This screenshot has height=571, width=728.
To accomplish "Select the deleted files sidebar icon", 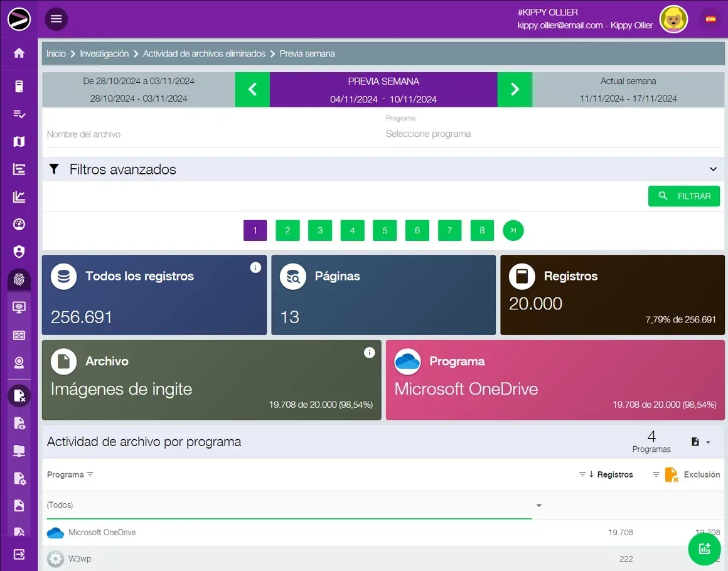I will pos(19,396).
